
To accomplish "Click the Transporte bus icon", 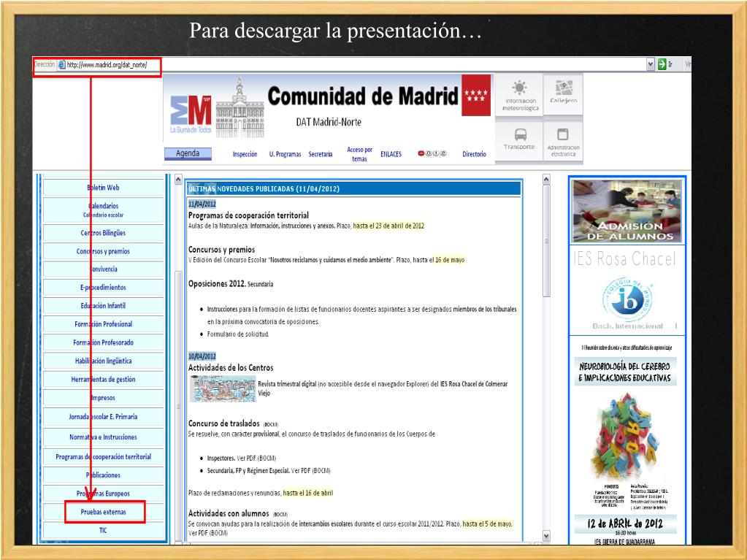I will point(520,134).
